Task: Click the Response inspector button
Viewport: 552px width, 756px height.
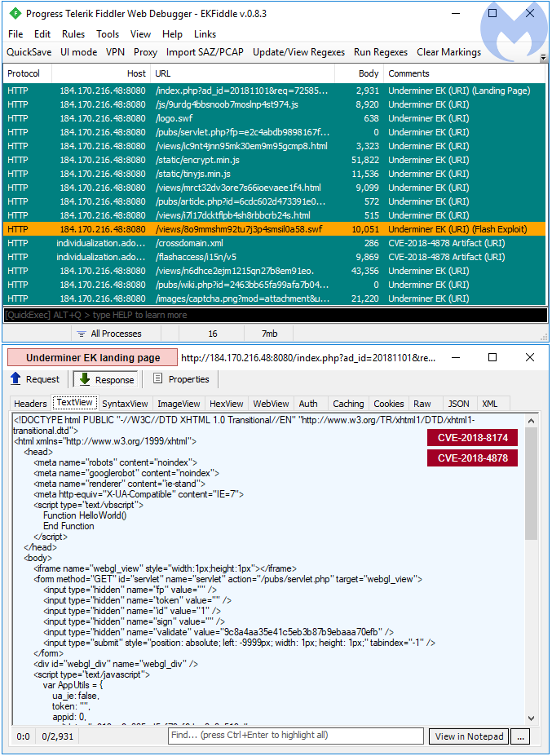Action: click(x=105, y=379)
